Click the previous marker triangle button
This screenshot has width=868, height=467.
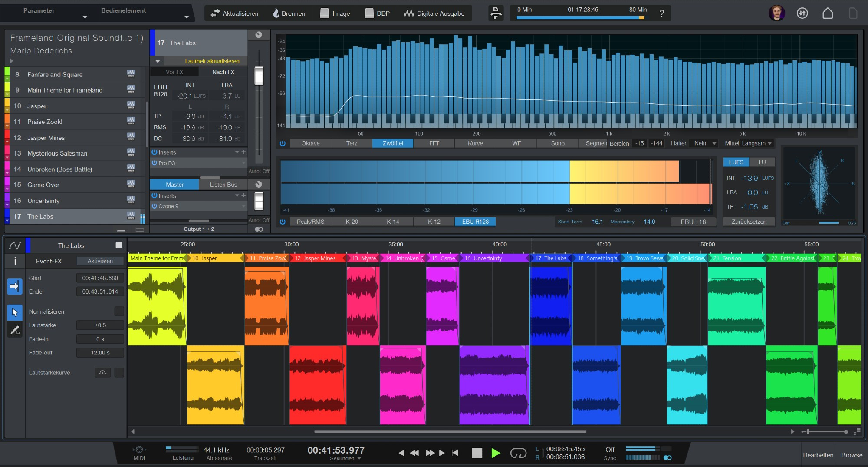[401, 453]
